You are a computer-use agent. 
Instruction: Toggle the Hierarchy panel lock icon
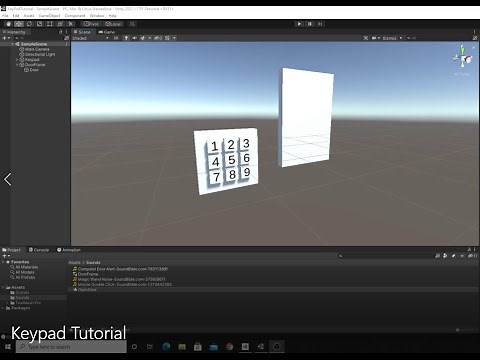(x=61, y=32)
